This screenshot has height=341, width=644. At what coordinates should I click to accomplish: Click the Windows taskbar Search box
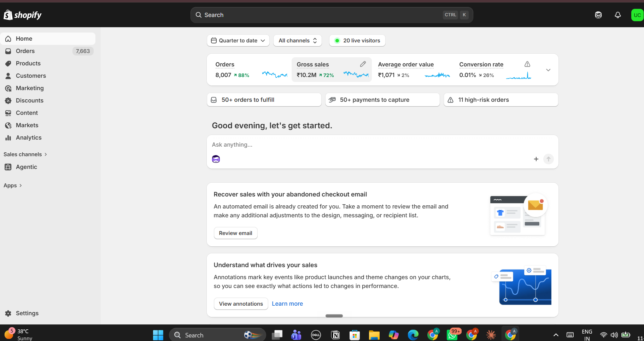click(x=217, y=335)
